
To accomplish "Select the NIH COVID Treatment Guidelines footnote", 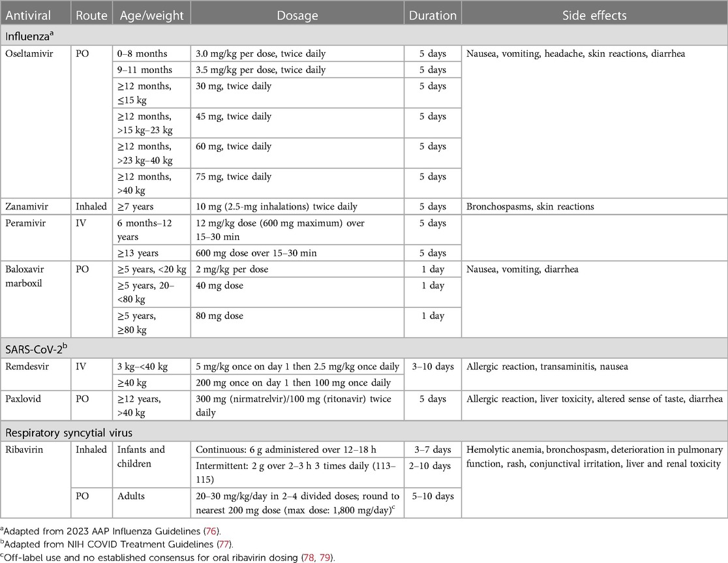I will point(117,544).
